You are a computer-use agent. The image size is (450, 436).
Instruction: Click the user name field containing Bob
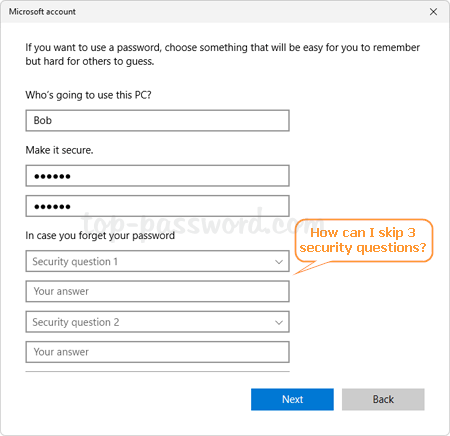157,120
